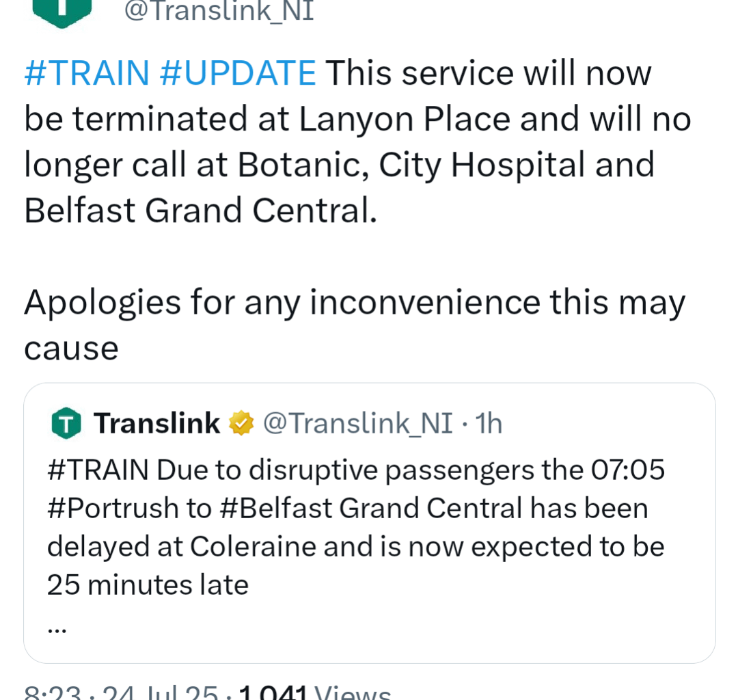The height and width of the screenshot is (700, 738).
Task: Click the small Translink logo in quoted tweet
Action: coord(66,423)
